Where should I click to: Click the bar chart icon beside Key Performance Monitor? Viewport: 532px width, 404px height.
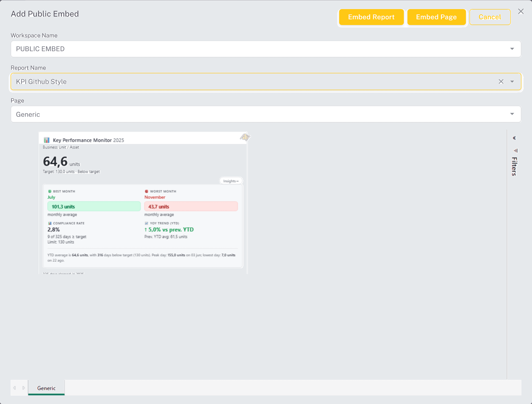(x=46, y=140)
